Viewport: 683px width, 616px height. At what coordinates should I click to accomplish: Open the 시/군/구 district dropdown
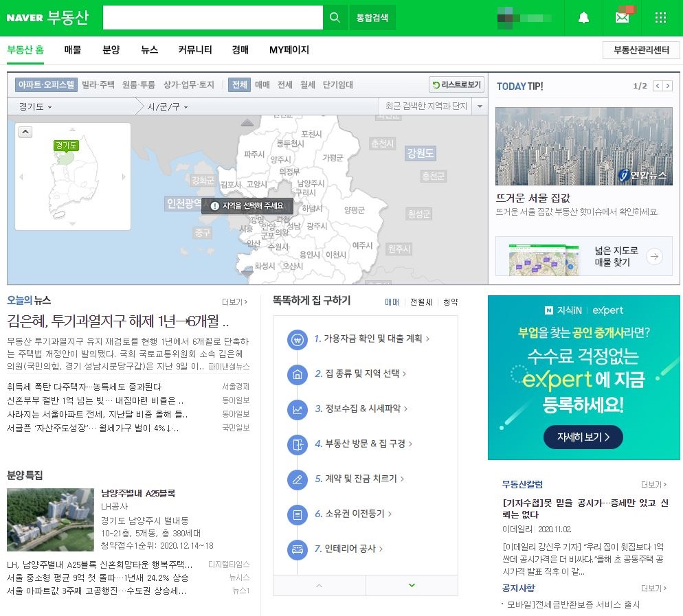coord(168,106)
